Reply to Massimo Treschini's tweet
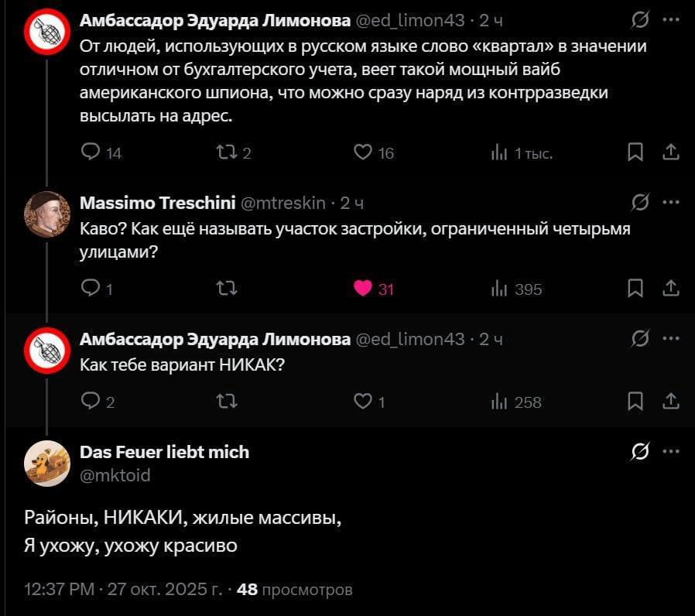 pyautogui.click(x=91, y=289)
